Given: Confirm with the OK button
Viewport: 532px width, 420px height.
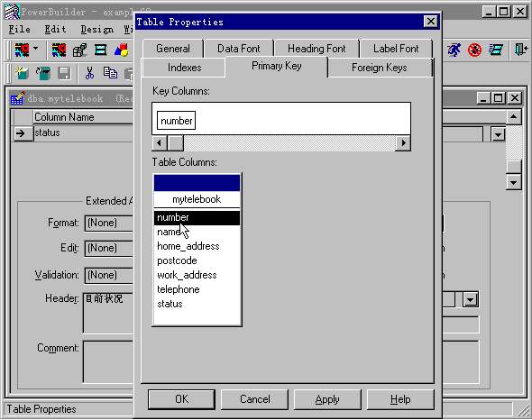Looking at the screenshot, I should [181, 399].
